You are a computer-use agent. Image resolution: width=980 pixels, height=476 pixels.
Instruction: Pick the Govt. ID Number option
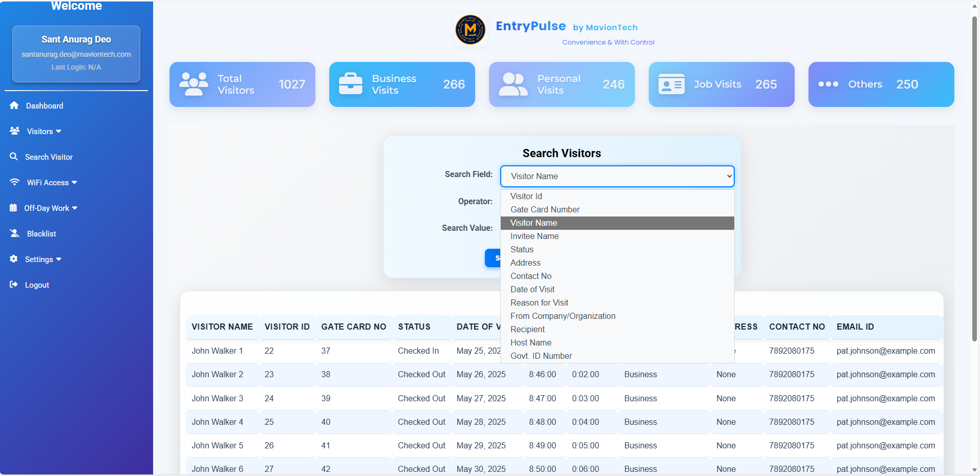(x=541, y=356)
